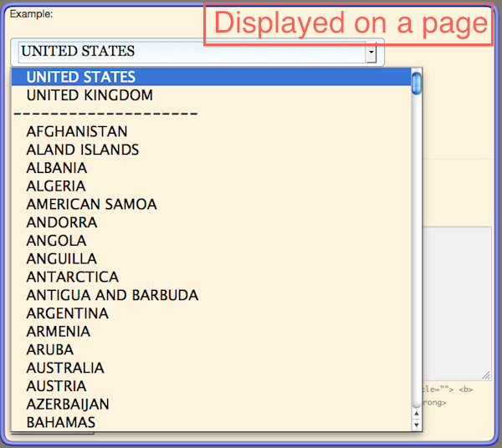Pick AMERICAN SAMOA option
Screen dimensions: 502x448
(212, 204)
